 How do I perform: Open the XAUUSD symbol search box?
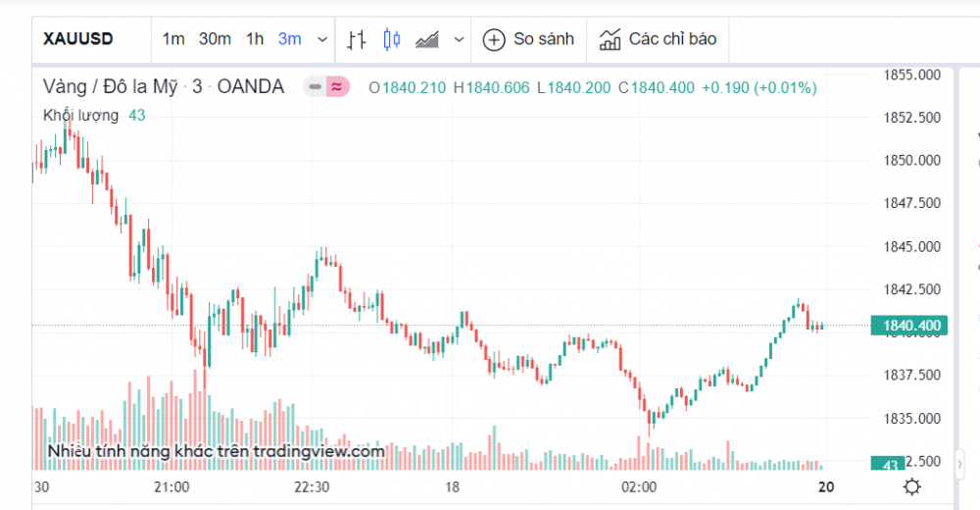click(x=79, y=39)
